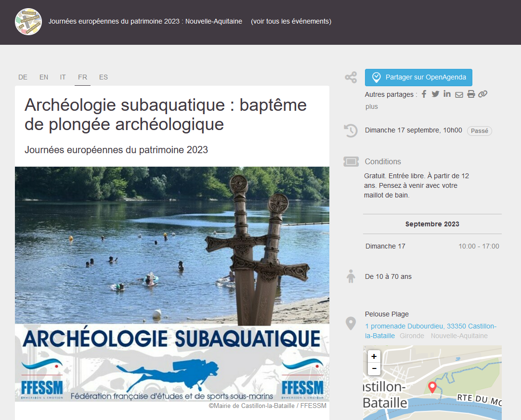Open the 1 promenade Dubourdieu address link
This screenshot has width=521, height=420.
coord(430,327)
